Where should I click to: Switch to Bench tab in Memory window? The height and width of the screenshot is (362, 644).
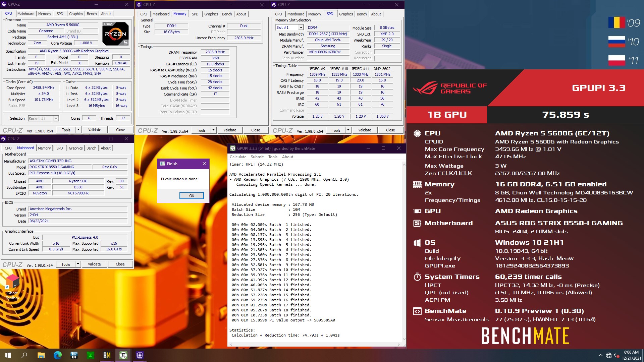227,14
